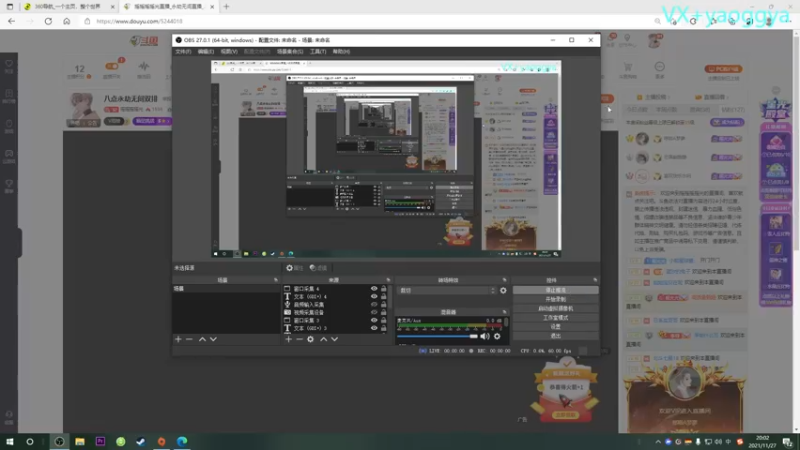800x450 pixels.
Task: Toggle visibility of audio input capture source
Action: click(374, 305)
